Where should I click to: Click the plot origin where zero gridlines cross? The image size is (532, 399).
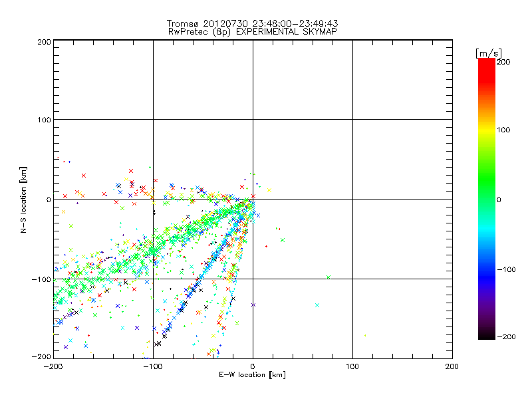(253, 199)
